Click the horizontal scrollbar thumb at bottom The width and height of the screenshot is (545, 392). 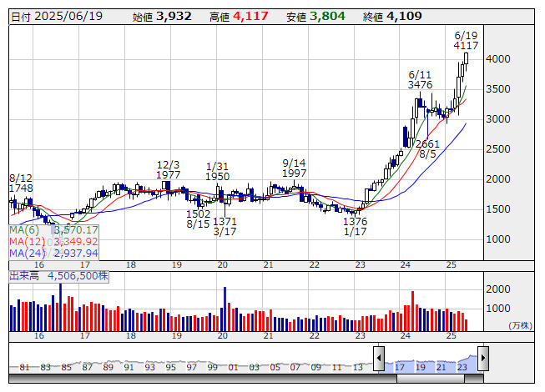[x=431, y=379]
